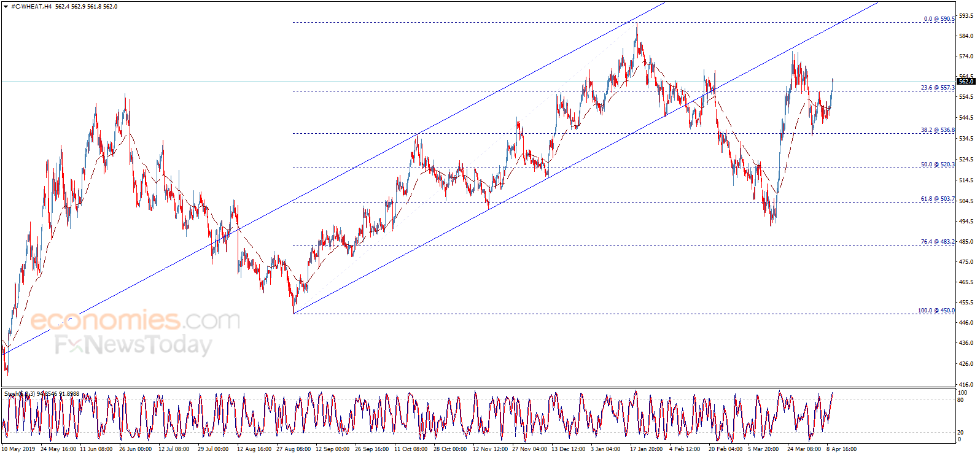Image resolution: width=980 pixels, height=456 pixels.
Task: Click time axis label 26 Sep 16:00
Action: coord(371,449)
